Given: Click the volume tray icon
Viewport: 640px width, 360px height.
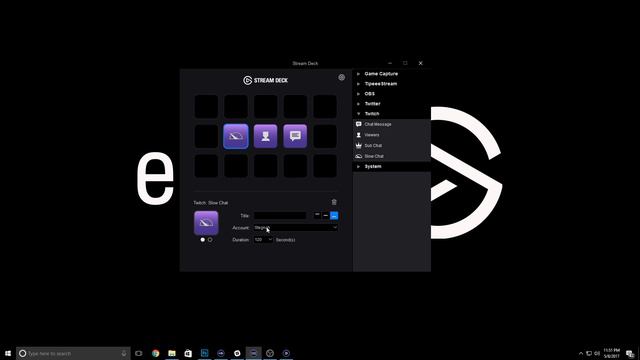Looking at the screenshot, I should pyautogui.click(x=597, y=353).
